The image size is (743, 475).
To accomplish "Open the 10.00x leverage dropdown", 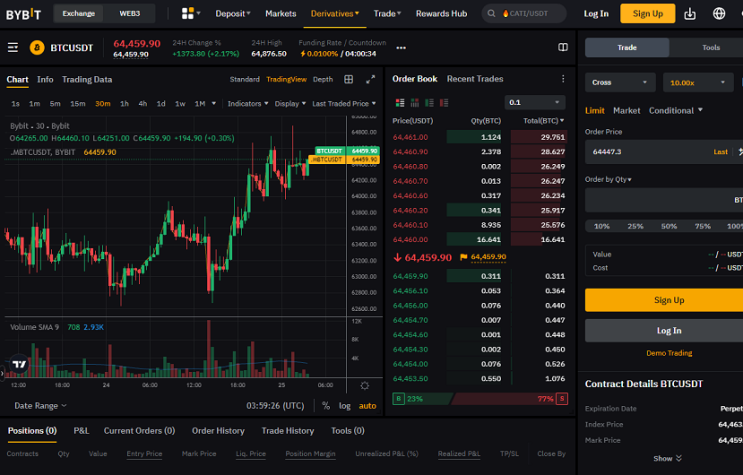I will point(698,82).
